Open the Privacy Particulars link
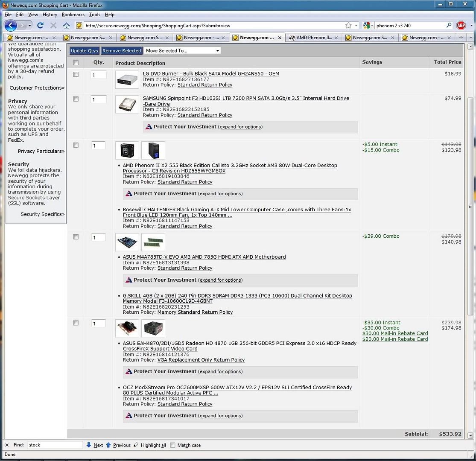 41,151
